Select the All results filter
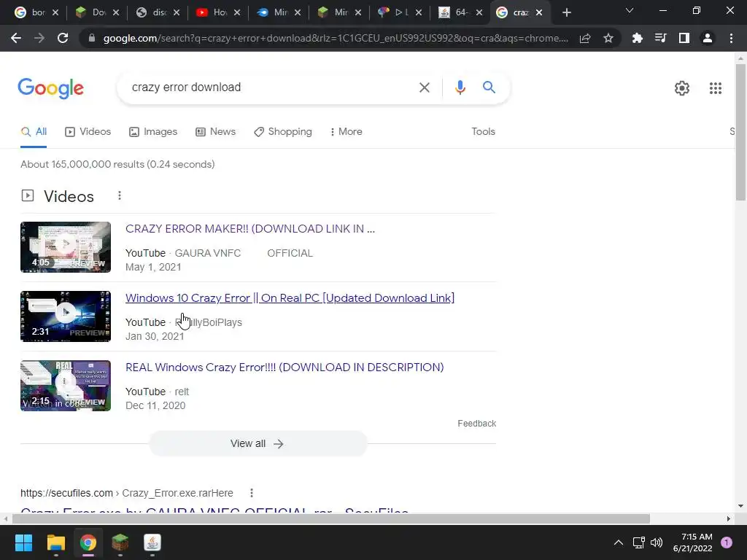The image size is (747, 560). pos(34,132)
